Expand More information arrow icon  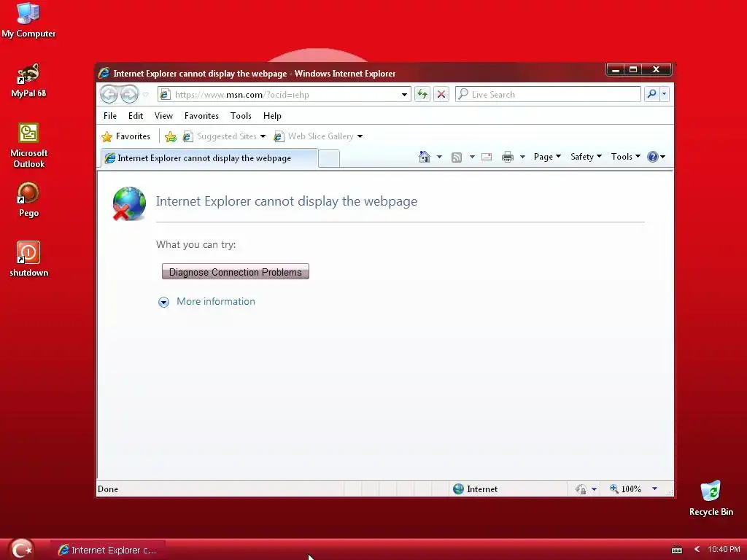[163, 302]
